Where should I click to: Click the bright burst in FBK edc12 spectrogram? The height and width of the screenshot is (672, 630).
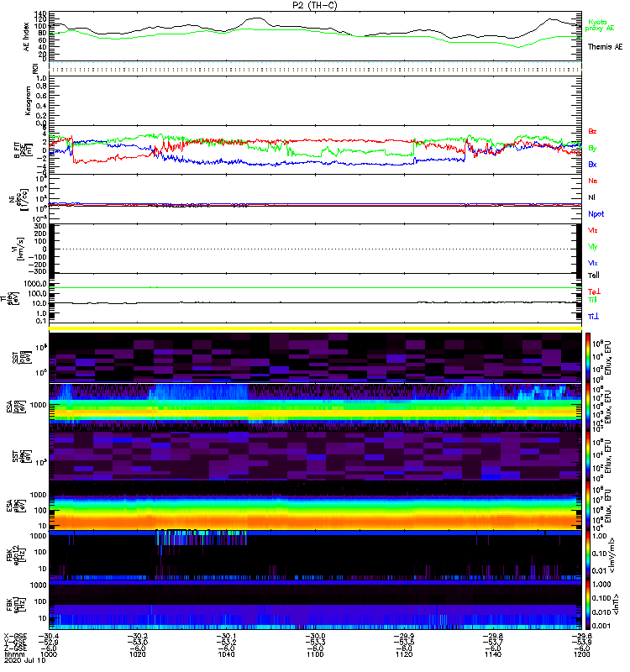coord(201,538)
